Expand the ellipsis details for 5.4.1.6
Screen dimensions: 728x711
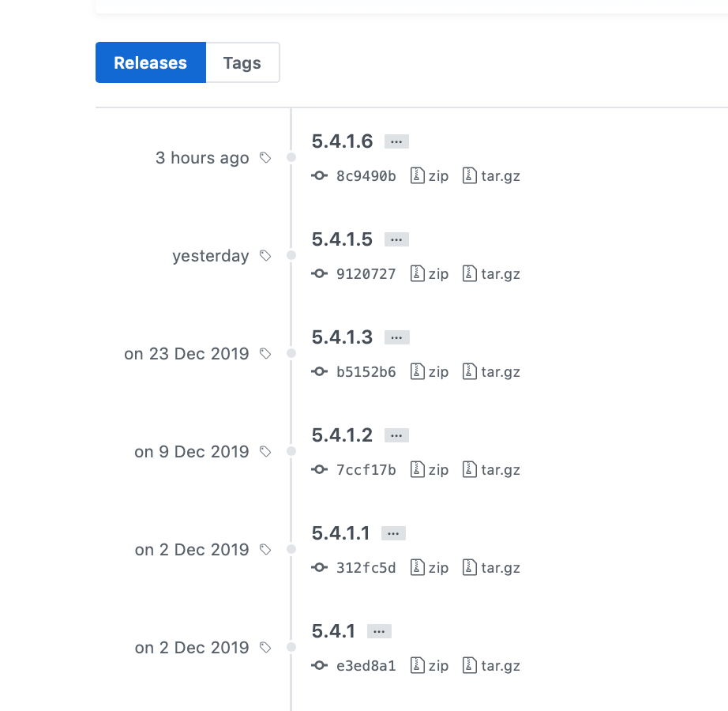click(x=396, y=141)
